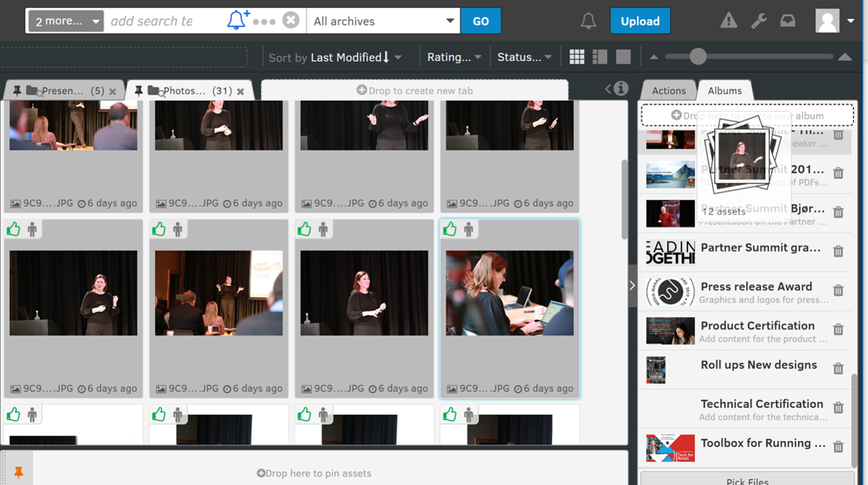The image size is (868, 485).
Task: Toggle the pin on the Photos… tab
Action: click(138, 90)
